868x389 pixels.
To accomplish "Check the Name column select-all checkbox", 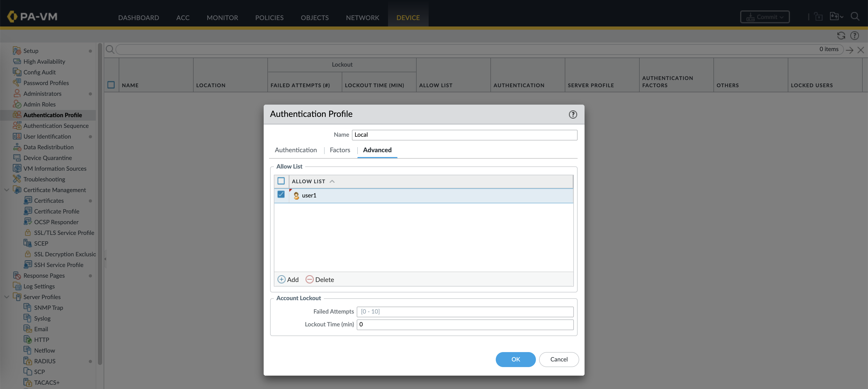I will 111,85.
